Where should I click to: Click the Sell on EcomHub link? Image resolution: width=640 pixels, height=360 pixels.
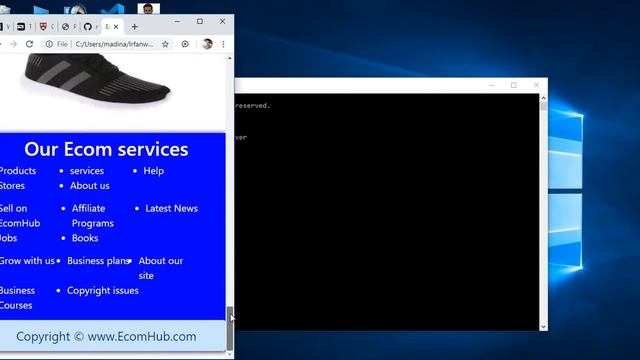20,216
